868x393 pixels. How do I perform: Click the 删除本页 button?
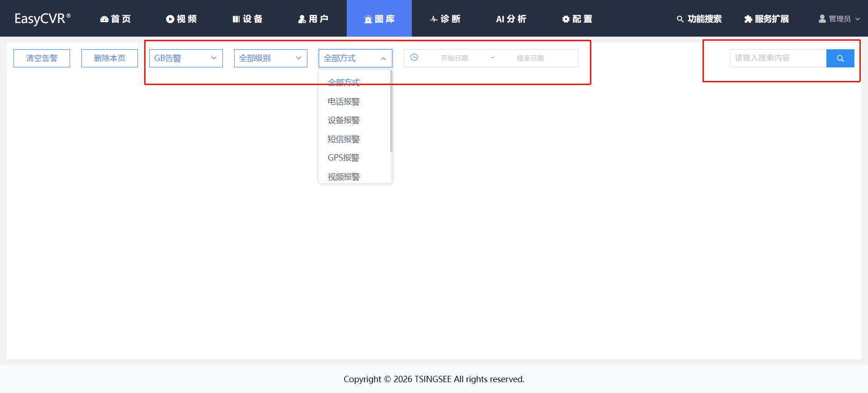pyautogui.click(x=109, y=58)
